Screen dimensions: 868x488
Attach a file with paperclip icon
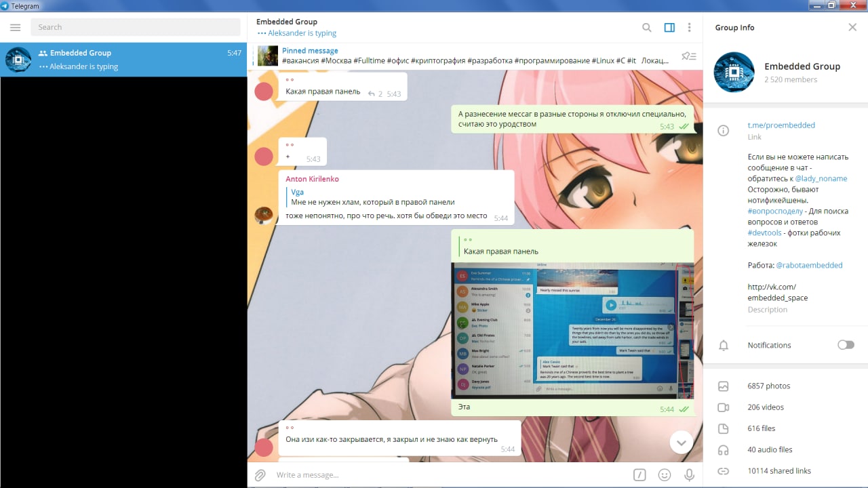(260, 475)
